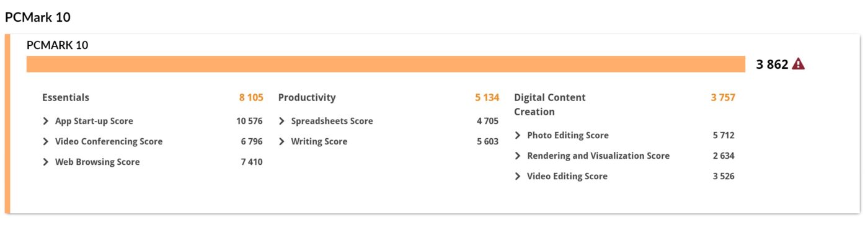The image size is (868, 225).
Task: Click the PCMARK 10 card title
Action: click(57, 45)
